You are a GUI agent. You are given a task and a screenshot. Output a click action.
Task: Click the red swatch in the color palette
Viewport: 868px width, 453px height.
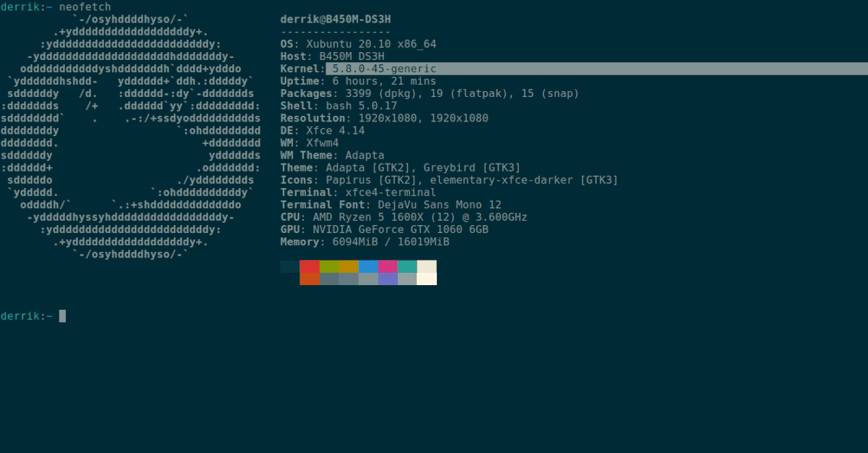coord(309,266)
